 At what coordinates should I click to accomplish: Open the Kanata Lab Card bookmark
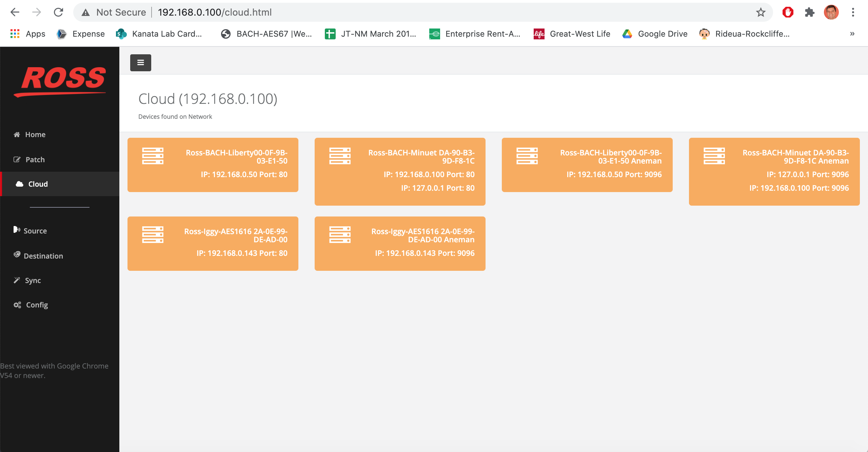point(159,34)
